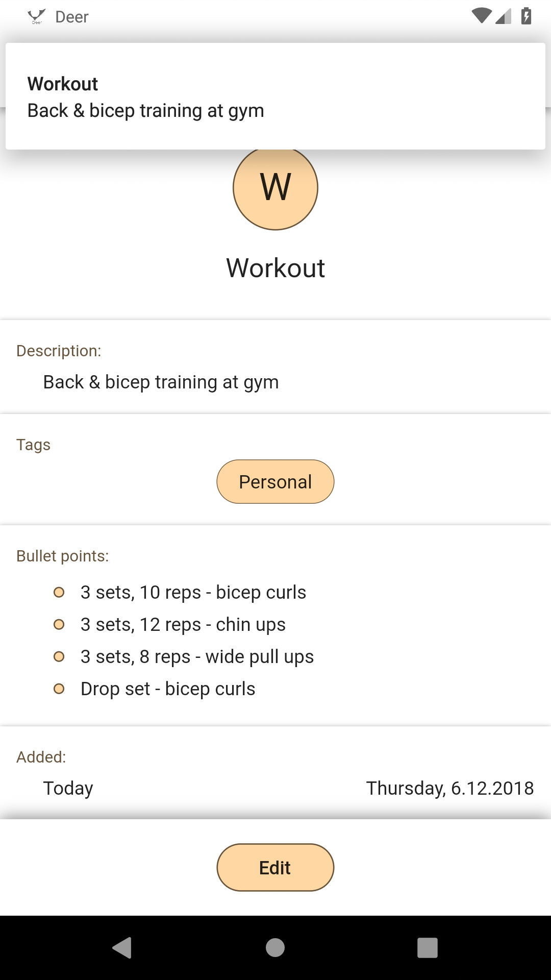Screen dimensions: 551x980
Task: Tap the bullet before bicep curls 10 reps
Action: click(59, 592)
